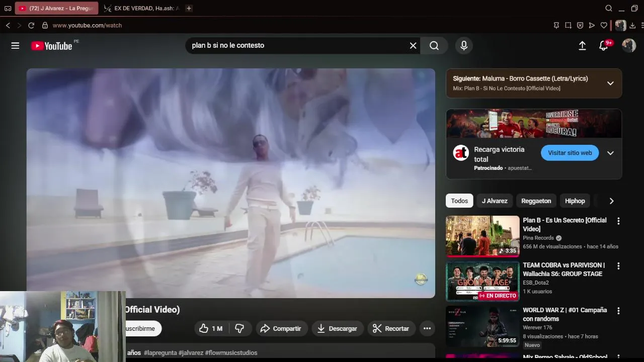The height and width of the screenshot is (362, 644).
Task: Open Plan B - Es Un Secreto thumbnail
Action: pyautogui.click(x=482, y=236)
